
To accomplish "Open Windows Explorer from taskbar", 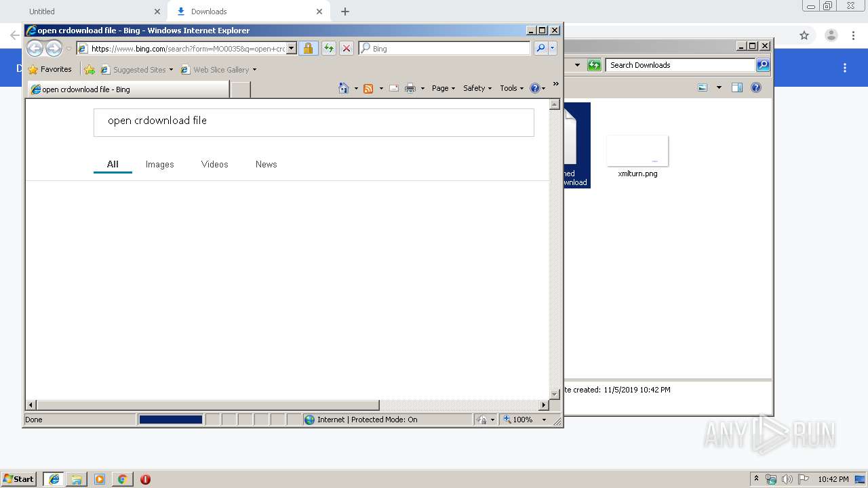I will tap(77, 479).
